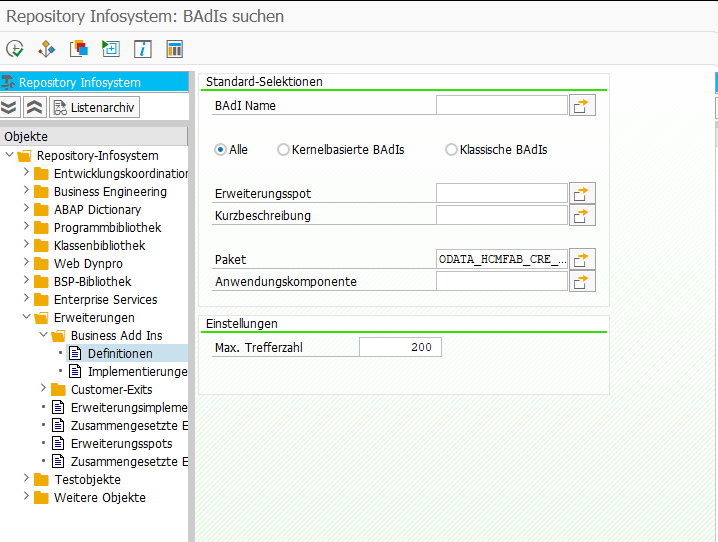Viewport: 718px width, 542px height.
Task: Click the Object Navigator toolbar icon
Action: point(47,49)
